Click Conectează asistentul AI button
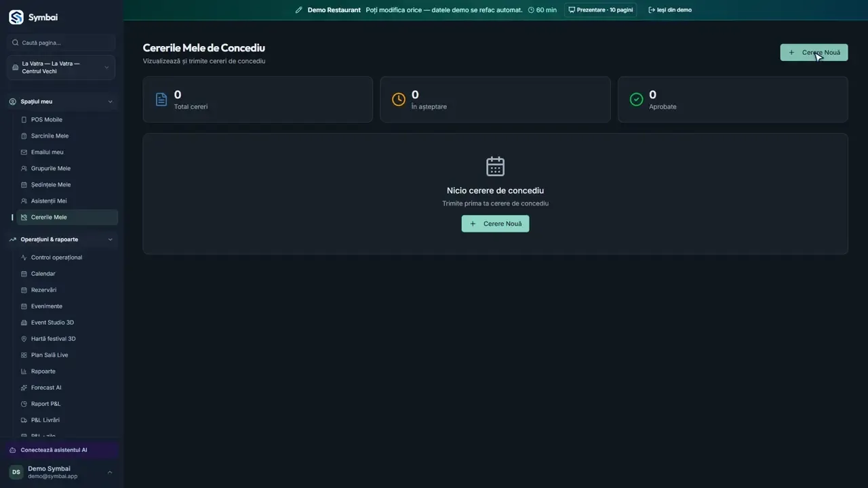 click(62, 450)
